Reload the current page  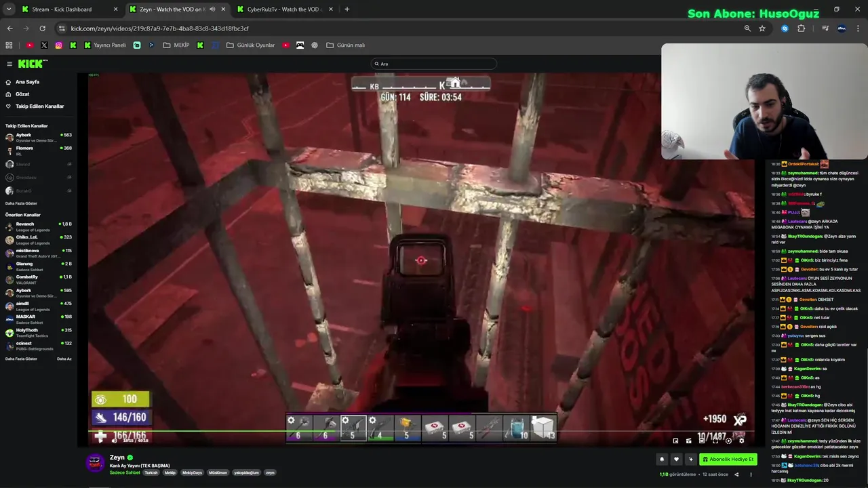[42, 28]
